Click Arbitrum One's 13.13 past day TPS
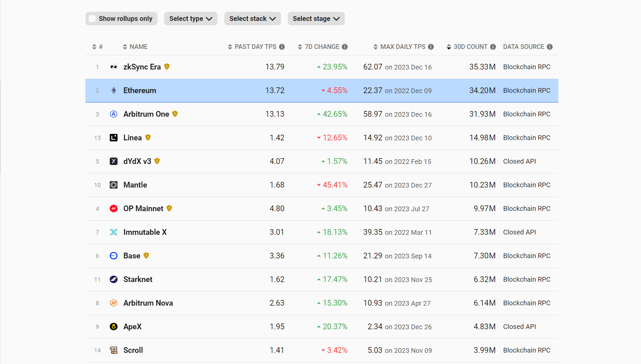Image resolution: width=641 pixels, height=364 pixels. pyautogui.click(x=275, y=114)
